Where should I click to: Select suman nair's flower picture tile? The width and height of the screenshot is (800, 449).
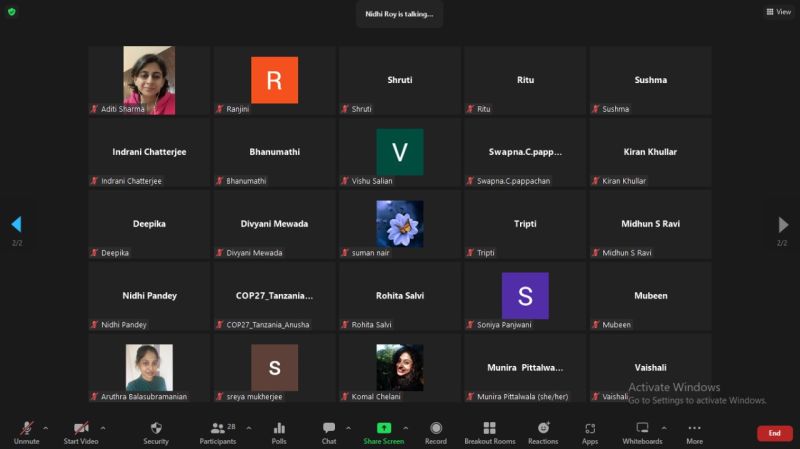400,224
